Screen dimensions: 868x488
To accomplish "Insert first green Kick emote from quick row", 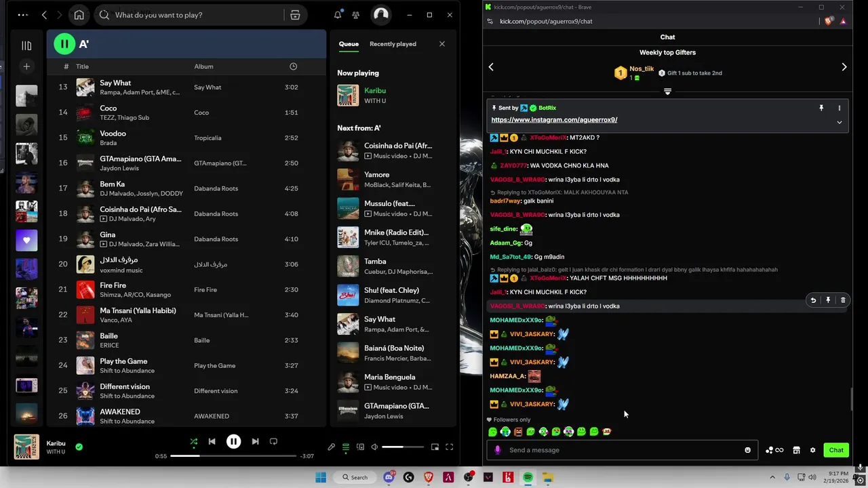I will (493, 432).
